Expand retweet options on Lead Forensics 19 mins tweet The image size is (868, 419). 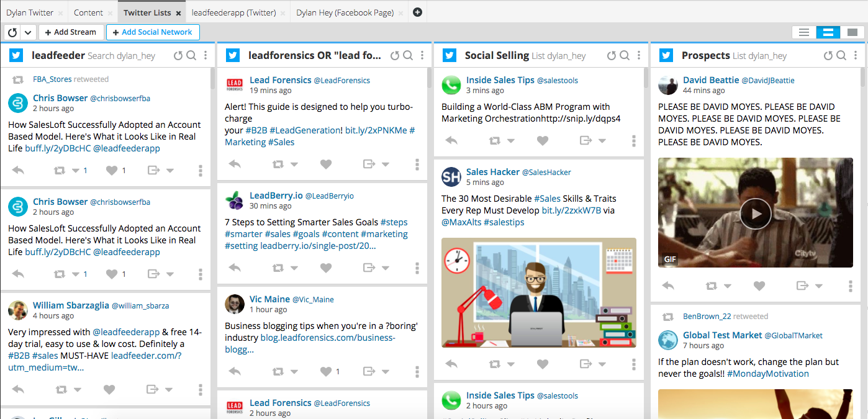[294, 165]
